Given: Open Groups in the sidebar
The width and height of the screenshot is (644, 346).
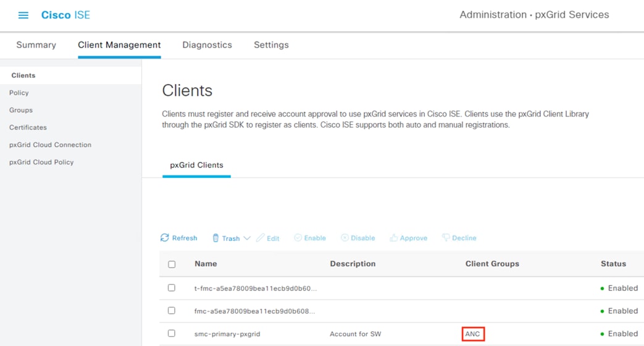Looking at the screenshot, I should pos(21,110).
